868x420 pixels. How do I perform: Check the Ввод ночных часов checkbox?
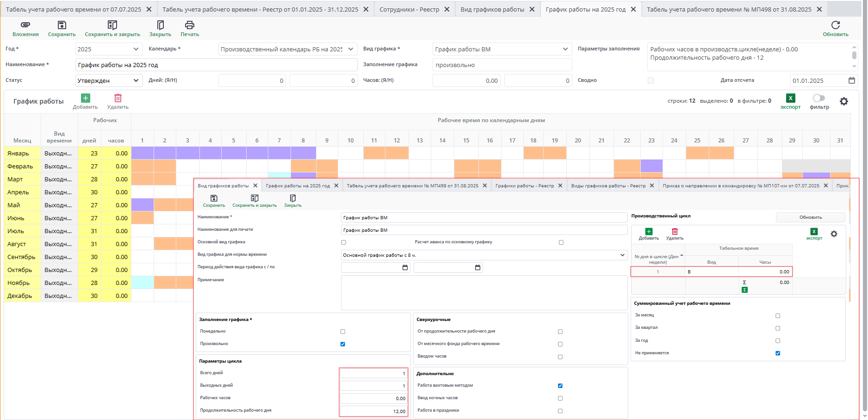560,398
